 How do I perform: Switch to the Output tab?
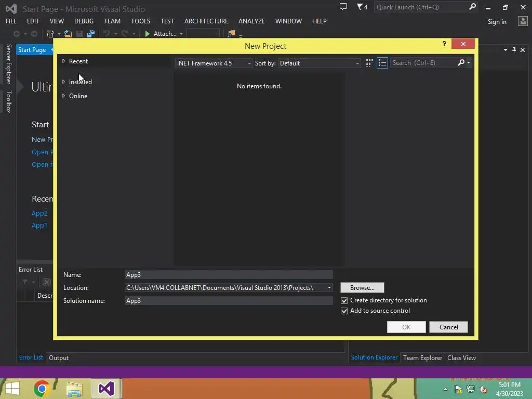coord(59,358)
